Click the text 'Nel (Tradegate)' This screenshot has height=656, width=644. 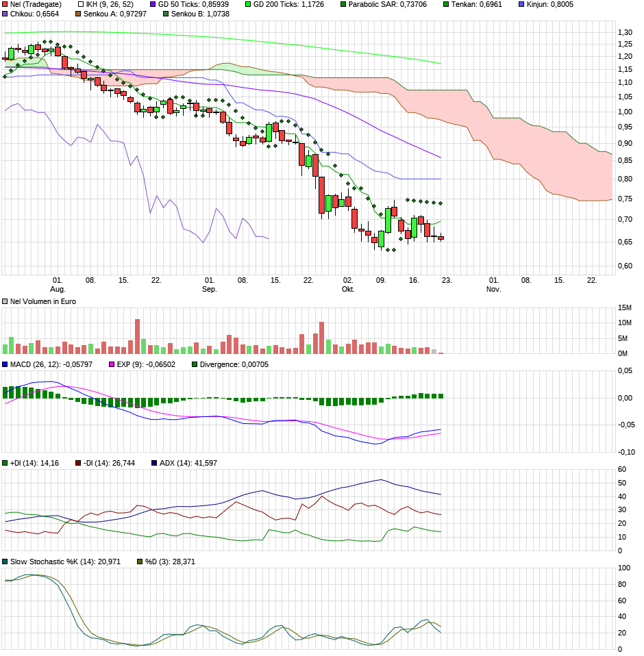pyautogui.click(x=36, y=5)
